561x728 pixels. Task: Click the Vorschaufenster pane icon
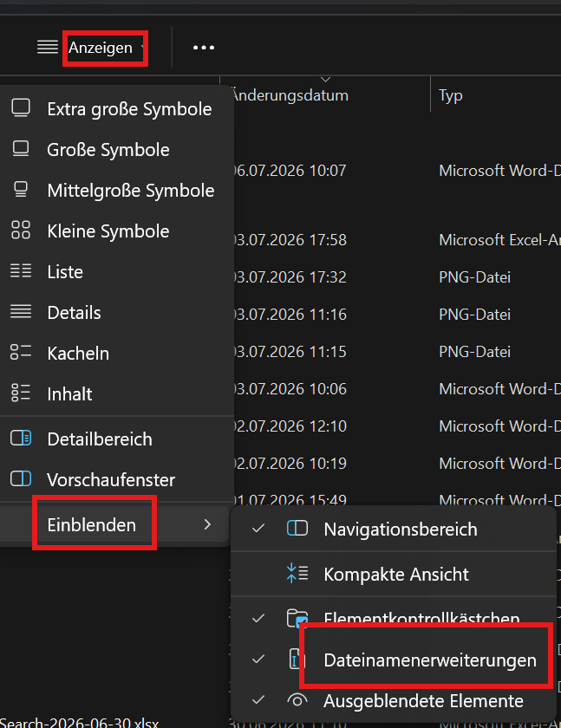pos(21,478)
